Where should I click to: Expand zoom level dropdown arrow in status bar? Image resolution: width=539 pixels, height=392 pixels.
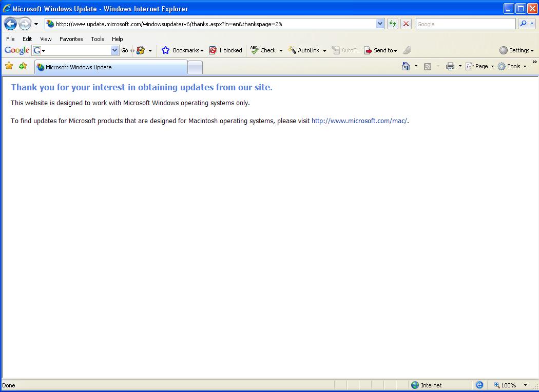click(525, 385)
